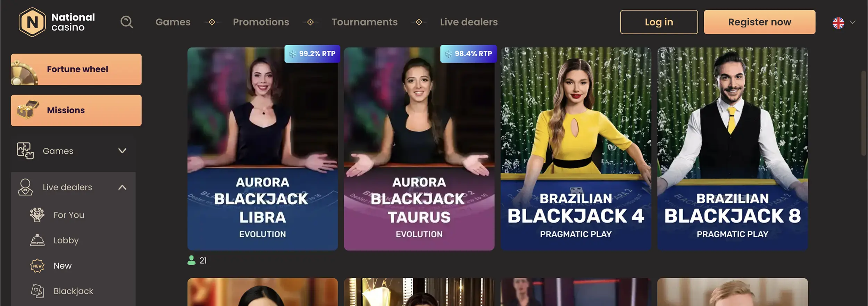
Task: Open the language dropdown arrow
Action: click(x=852, y=23)
